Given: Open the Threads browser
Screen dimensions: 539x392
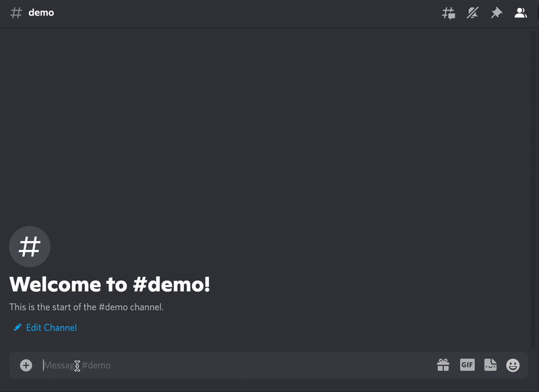Looking at the screenshot, I should 448,12.
